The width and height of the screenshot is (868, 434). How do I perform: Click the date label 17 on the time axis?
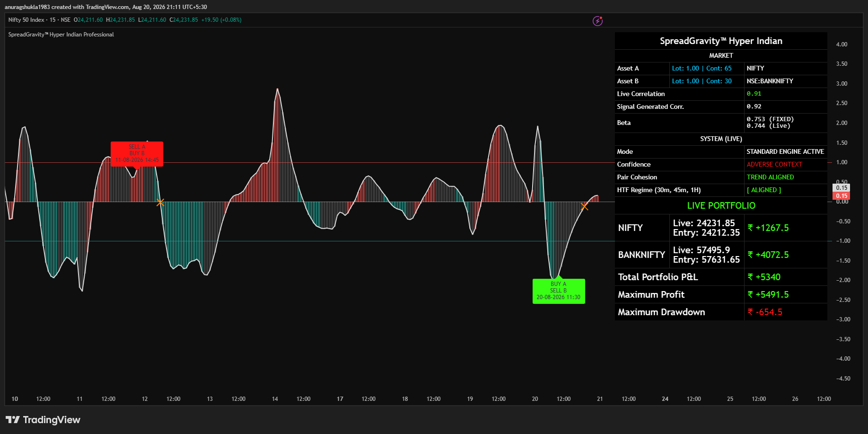(x=340, y=399)
